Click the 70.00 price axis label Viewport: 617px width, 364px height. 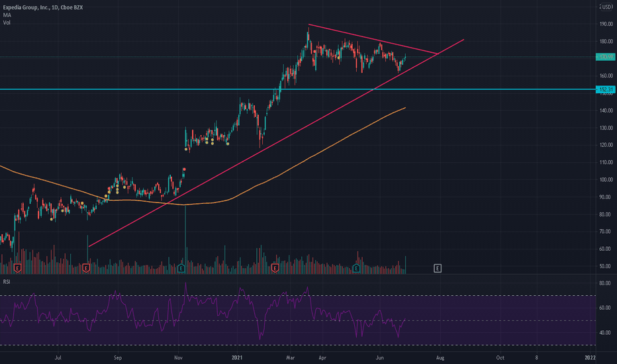click(x=606, y=232)
